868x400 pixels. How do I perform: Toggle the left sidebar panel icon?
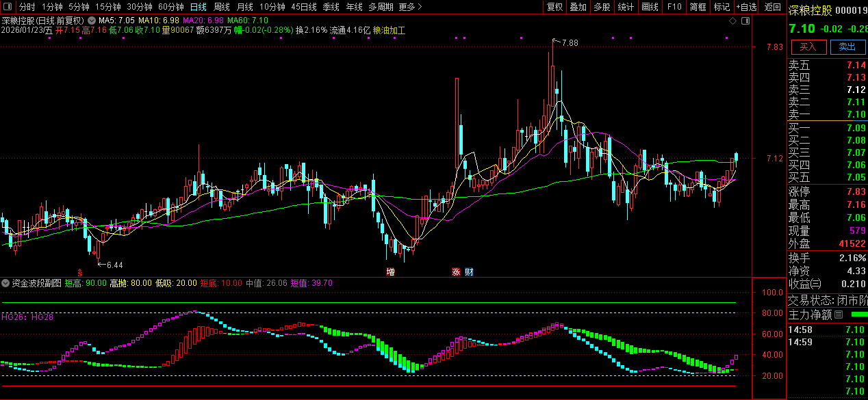click(x=8, y=7)
